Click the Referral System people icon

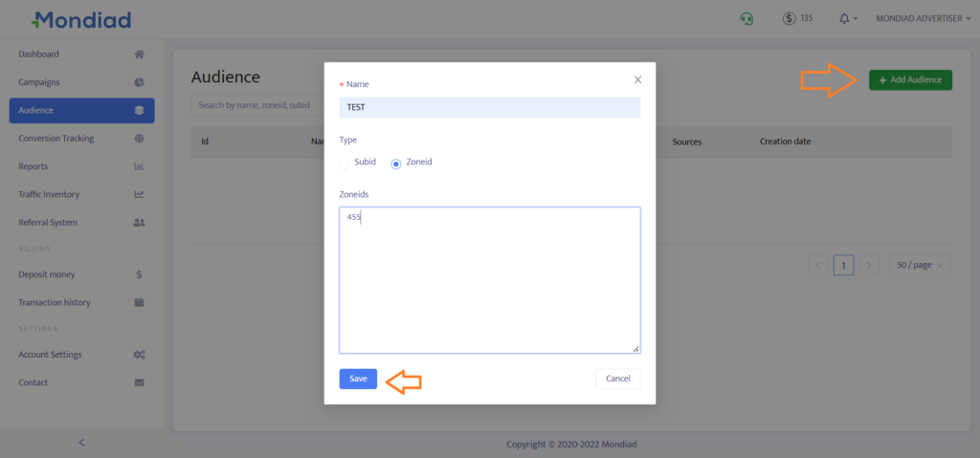click(x=139, y=223)
